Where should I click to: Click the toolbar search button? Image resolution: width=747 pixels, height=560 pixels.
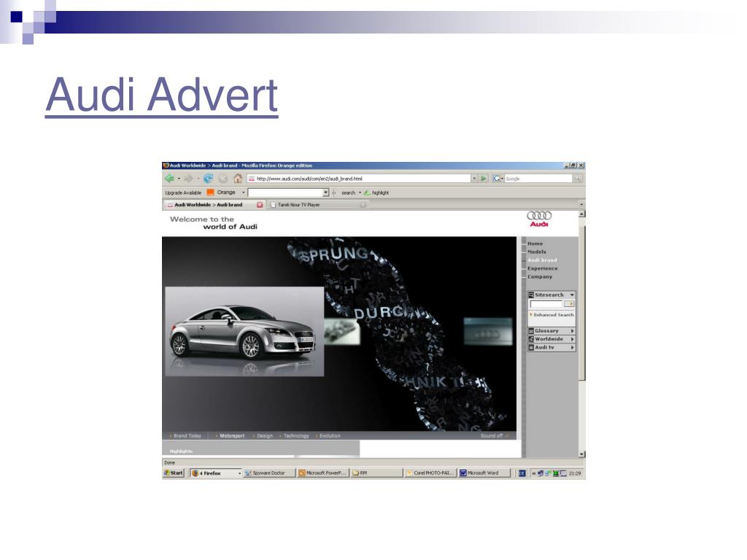[x=348, y=192]
